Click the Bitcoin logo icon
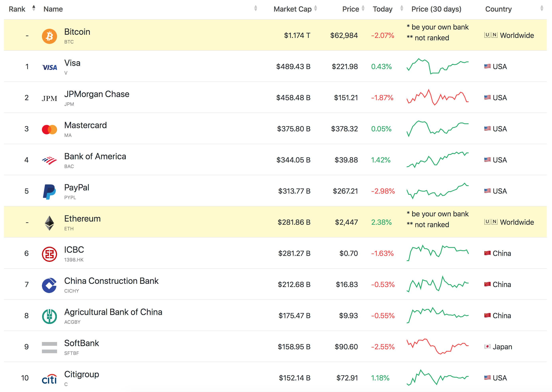The height and width of the screenshot is (392, 552). [49, 36]
